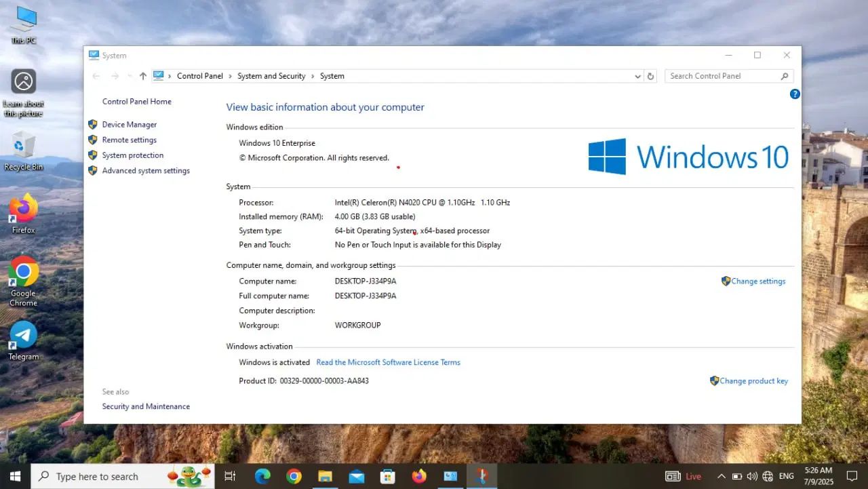Open System protection settings

pyautogui.click(x=133, y=155)
